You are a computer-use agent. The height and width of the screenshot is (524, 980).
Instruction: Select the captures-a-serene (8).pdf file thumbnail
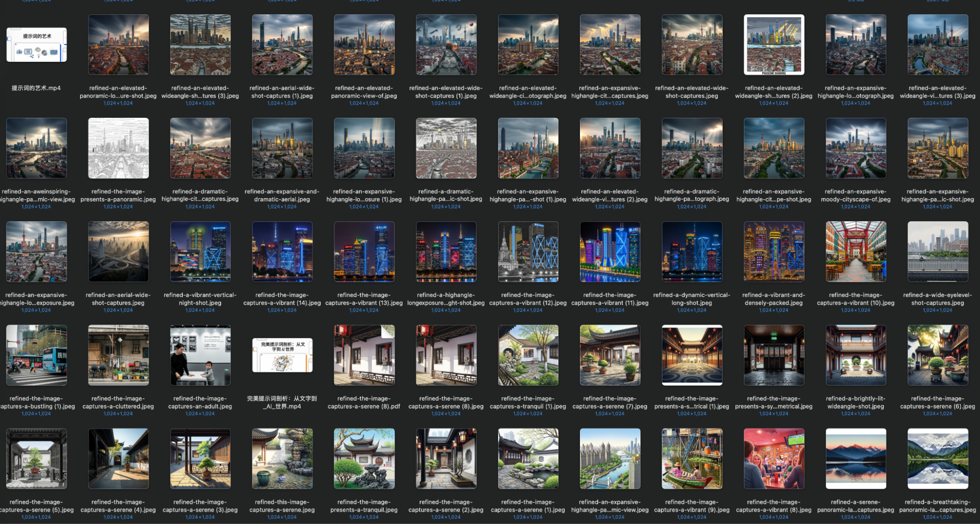pos(364,355)
